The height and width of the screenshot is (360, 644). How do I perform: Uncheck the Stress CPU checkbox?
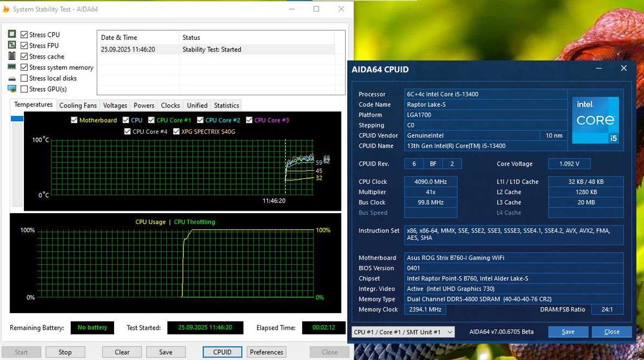point(24,35)
